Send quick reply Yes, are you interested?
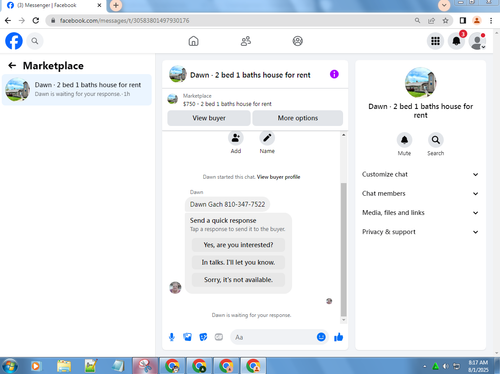Screen dimensions: 500x374 238,245
